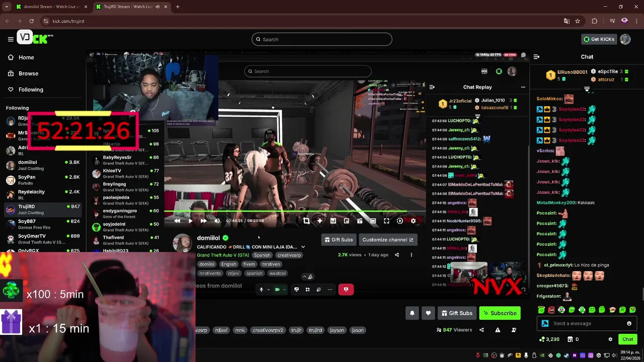
Task: Click the outer Gift Subs button near Subscribe
Action: [457, 313]
